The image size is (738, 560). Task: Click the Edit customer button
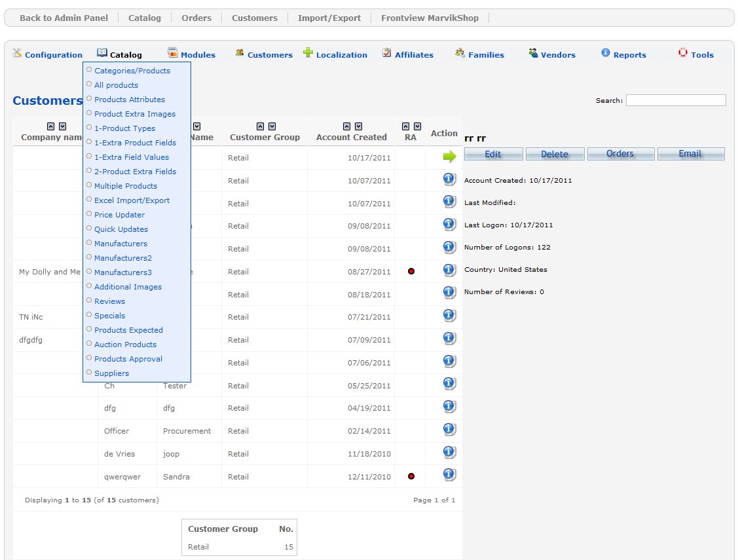(493, 154)
